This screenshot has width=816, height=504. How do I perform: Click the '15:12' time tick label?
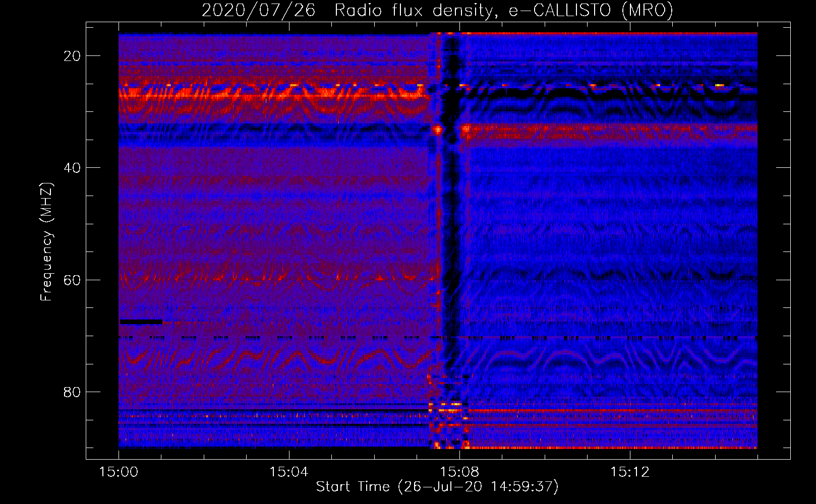click(x=629, y=472)
